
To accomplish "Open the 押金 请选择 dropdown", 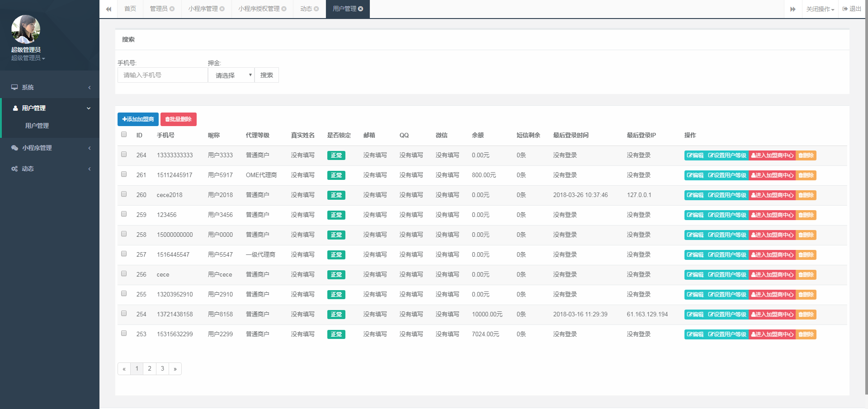I will pyautogui.click(x=231, y=75).
